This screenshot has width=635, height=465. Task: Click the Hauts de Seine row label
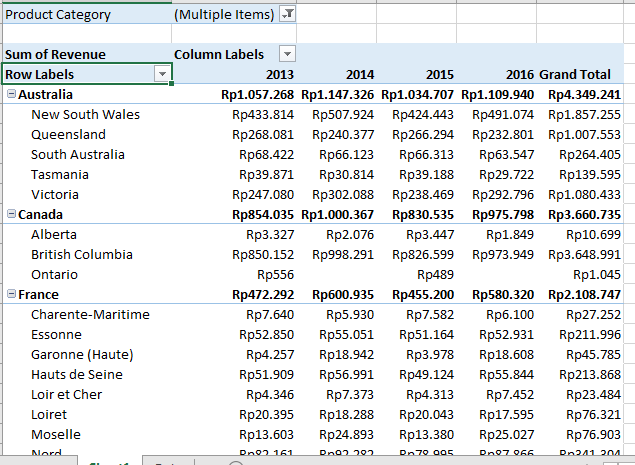[x=77, y=374]
